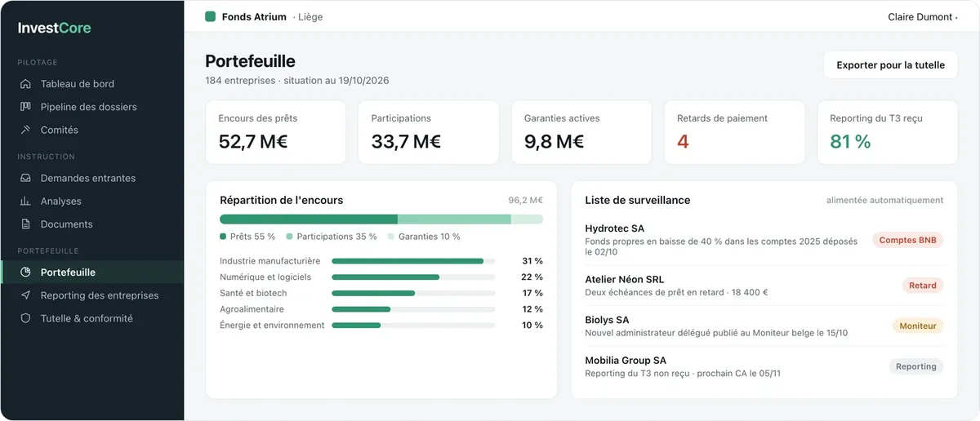Image resolution: width=980 pixels, height=421 pixels.
Task: Click the Portefeuille pie chart icon
Action: pyautogui.click(x=25, y=273)
